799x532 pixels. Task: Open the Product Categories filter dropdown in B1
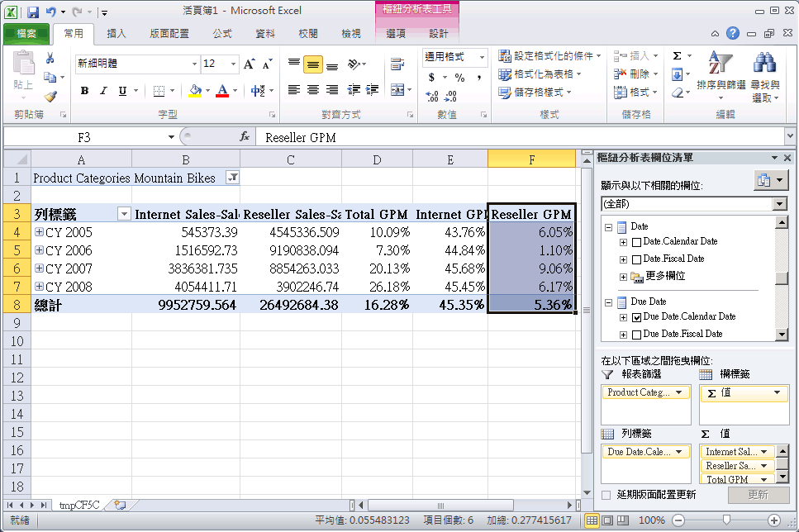click(x=232, y=178)
